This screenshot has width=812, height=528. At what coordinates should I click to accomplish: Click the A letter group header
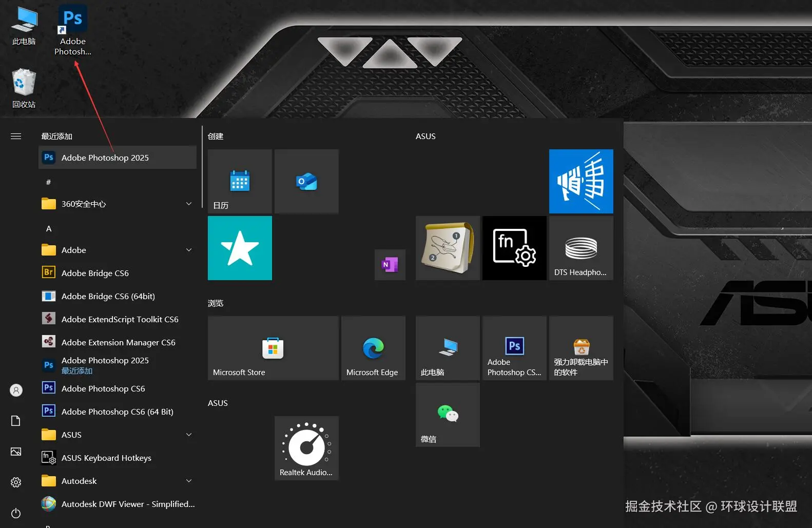click(49, 228)
